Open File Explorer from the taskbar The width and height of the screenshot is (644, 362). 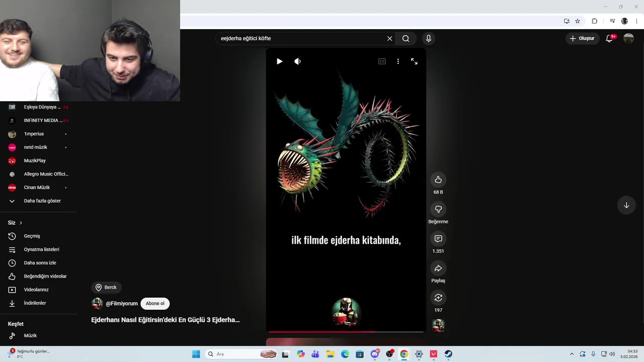[331, 354]
